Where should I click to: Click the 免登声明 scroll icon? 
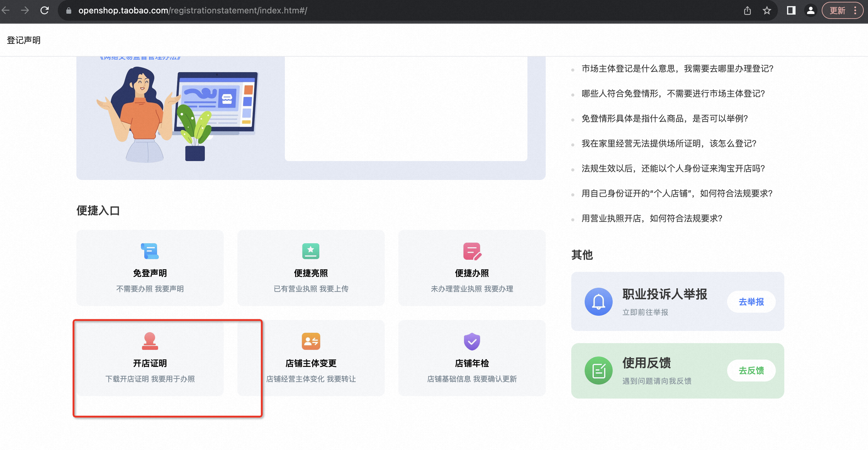[x=150, y=251]
